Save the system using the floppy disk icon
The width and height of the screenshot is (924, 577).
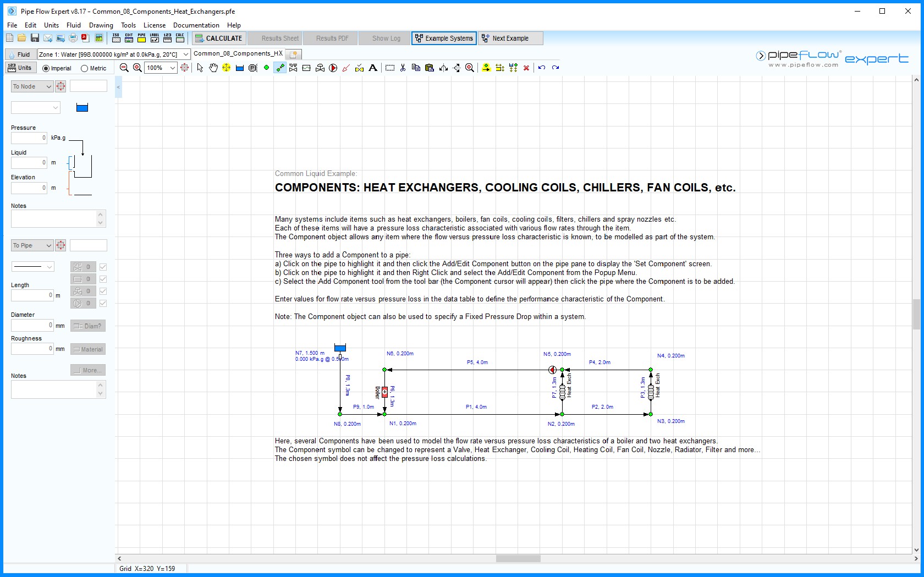point(35,38)
